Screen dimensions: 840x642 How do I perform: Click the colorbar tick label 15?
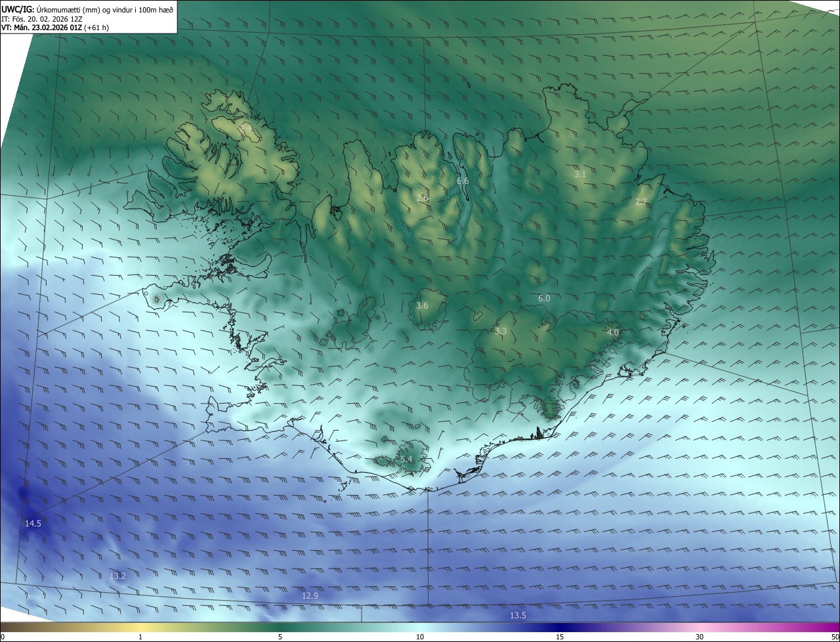[560, 637]
